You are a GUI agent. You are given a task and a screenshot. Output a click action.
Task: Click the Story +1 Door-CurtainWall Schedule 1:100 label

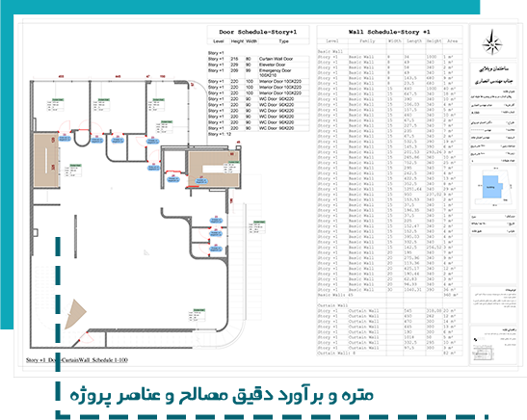pos(77,360)
